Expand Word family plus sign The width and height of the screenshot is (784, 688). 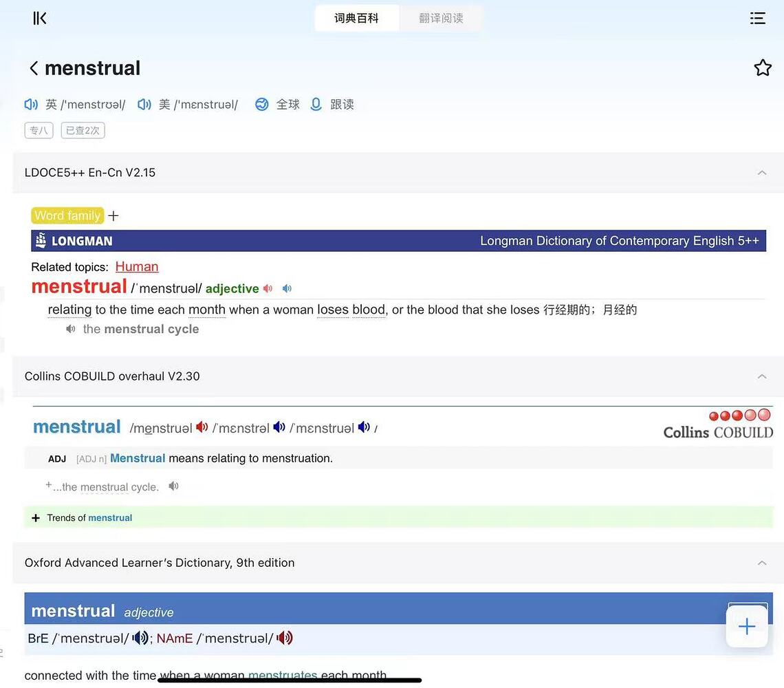pyautogui.click(x=113, y=216)
